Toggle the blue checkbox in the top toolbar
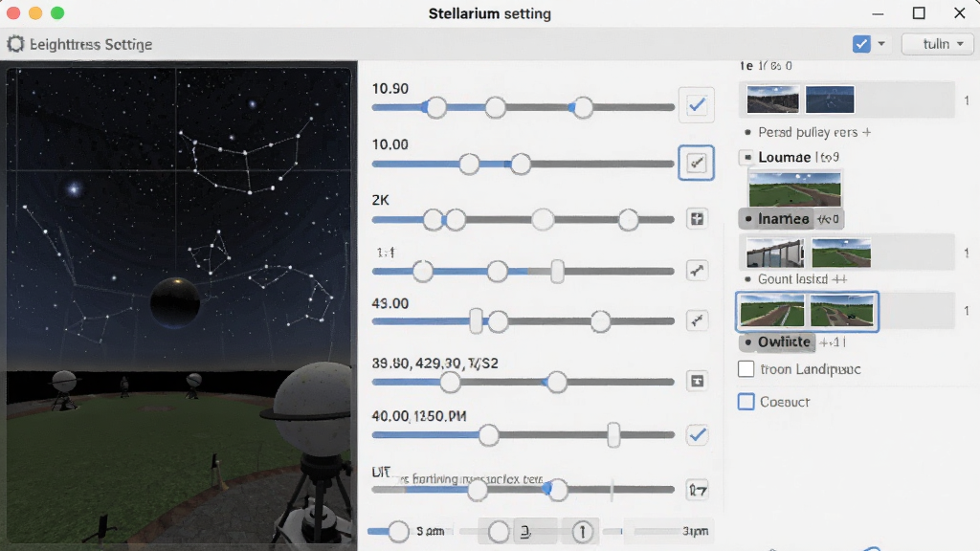980x551 pixels. pyautogui.click(x=861, y=44)
